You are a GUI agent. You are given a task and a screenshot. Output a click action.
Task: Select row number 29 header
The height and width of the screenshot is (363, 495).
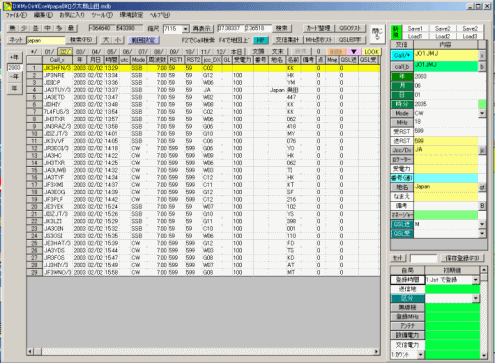coord(34,272)
